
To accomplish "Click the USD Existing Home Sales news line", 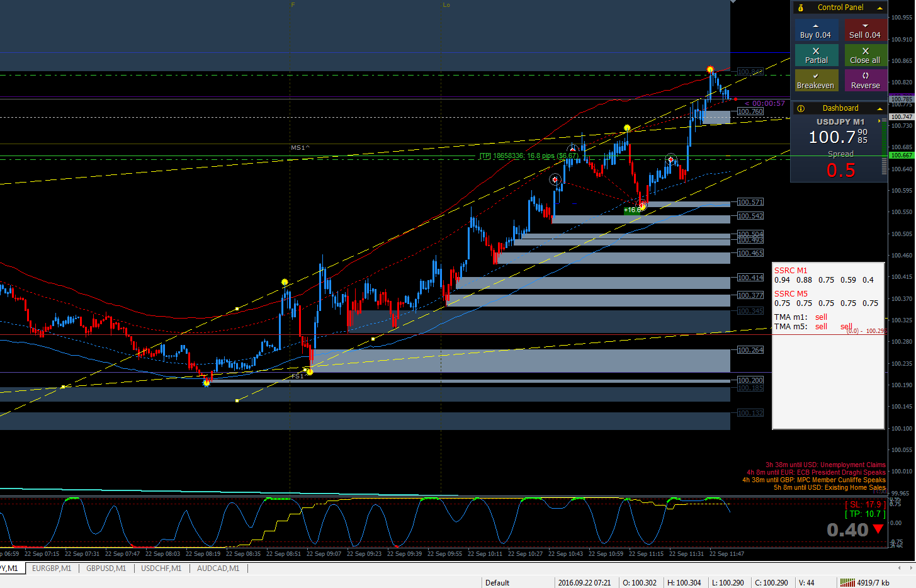I will [x=829, y=487].
